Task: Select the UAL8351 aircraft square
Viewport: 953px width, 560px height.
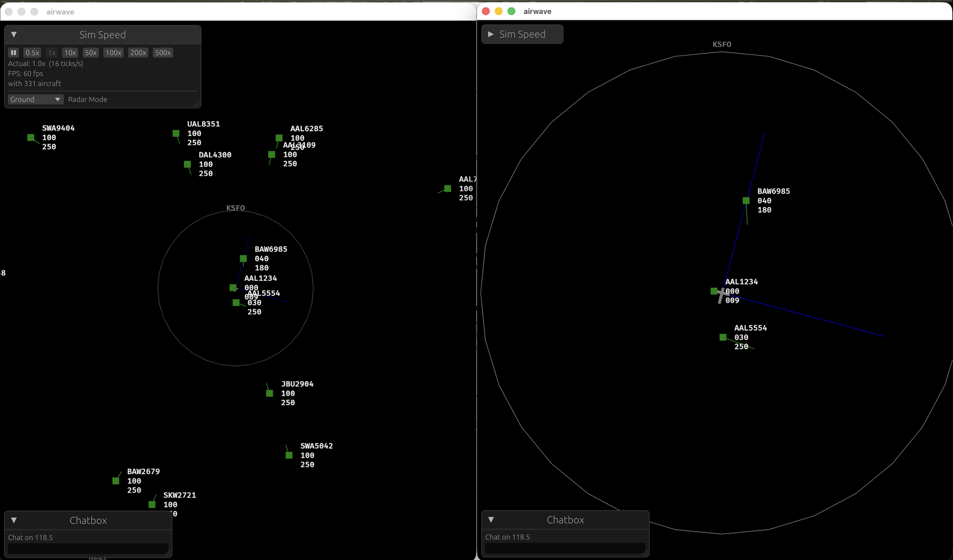Action: [x=176, y=133]
